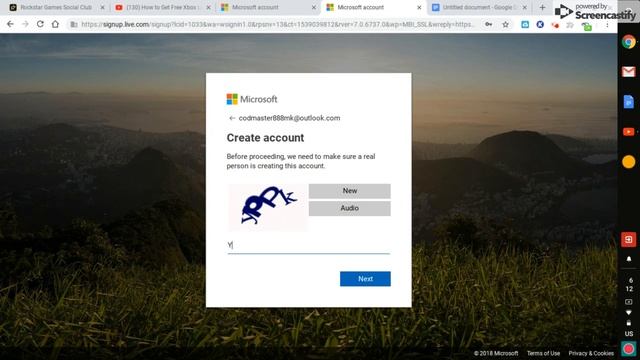Click the verification characters text field
This screenshot has width=640, height=360.
tap(309, 245)
